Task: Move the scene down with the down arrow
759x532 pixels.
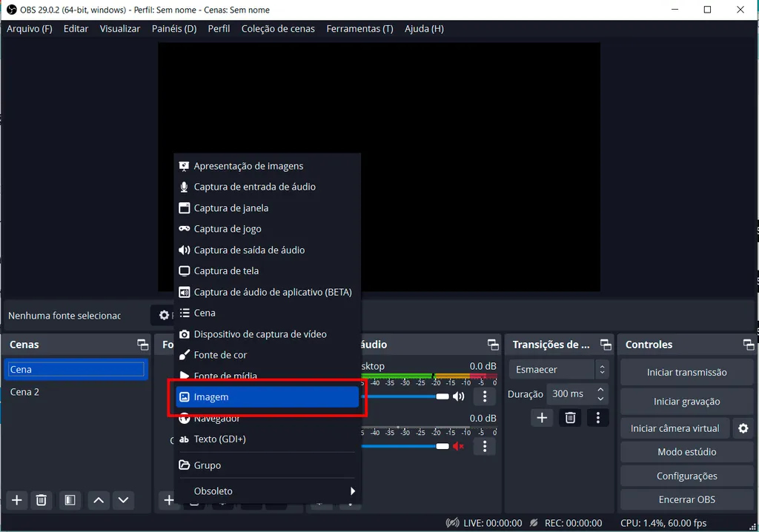Action: 123,500
